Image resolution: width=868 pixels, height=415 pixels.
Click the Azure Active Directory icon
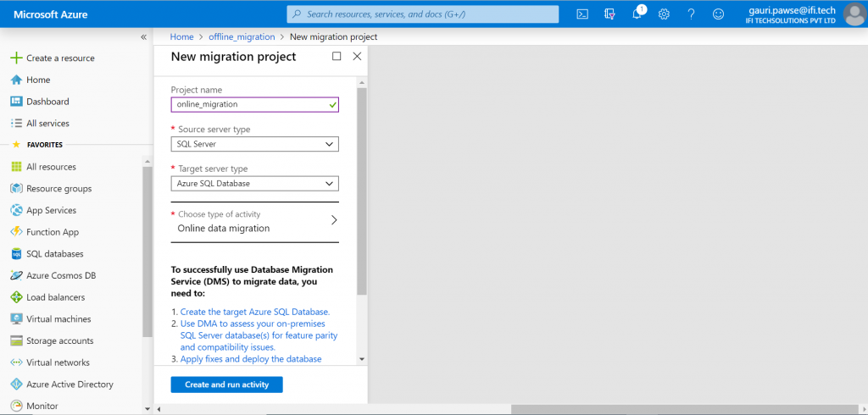16,385
